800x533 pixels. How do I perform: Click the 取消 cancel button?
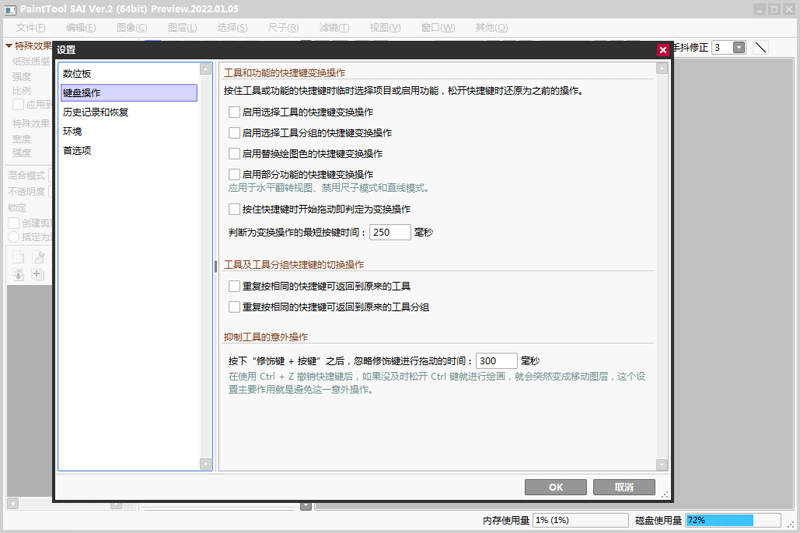coord(624,487)
